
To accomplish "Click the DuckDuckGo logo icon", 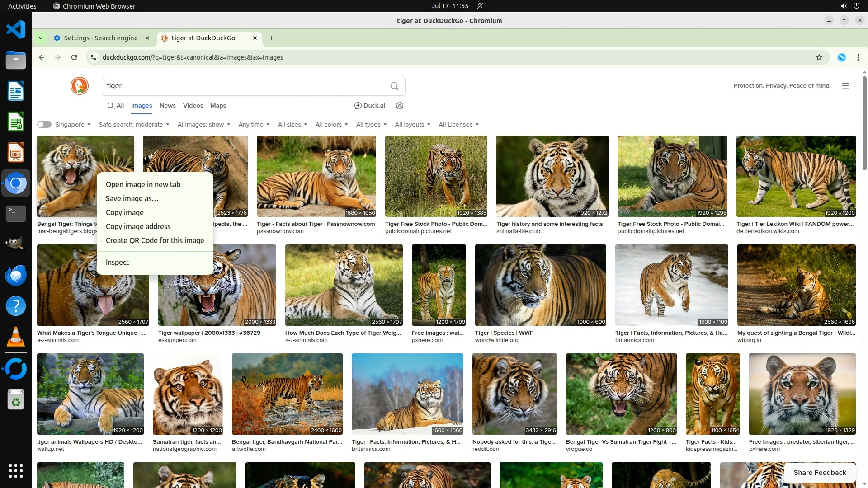I will pyautogui.click(x=80, y=86).
